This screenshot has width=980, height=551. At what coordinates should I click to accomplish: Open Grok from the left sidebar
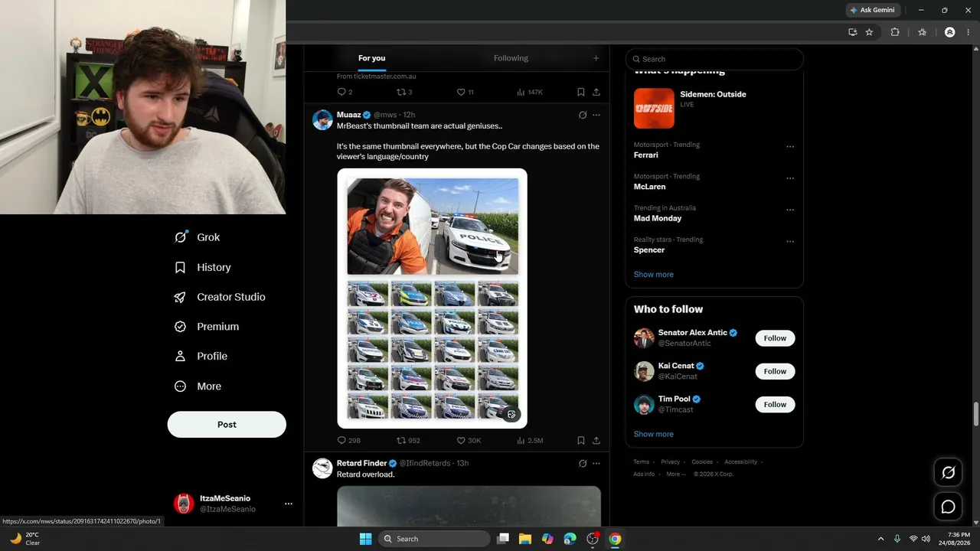[x=198, y=237]
